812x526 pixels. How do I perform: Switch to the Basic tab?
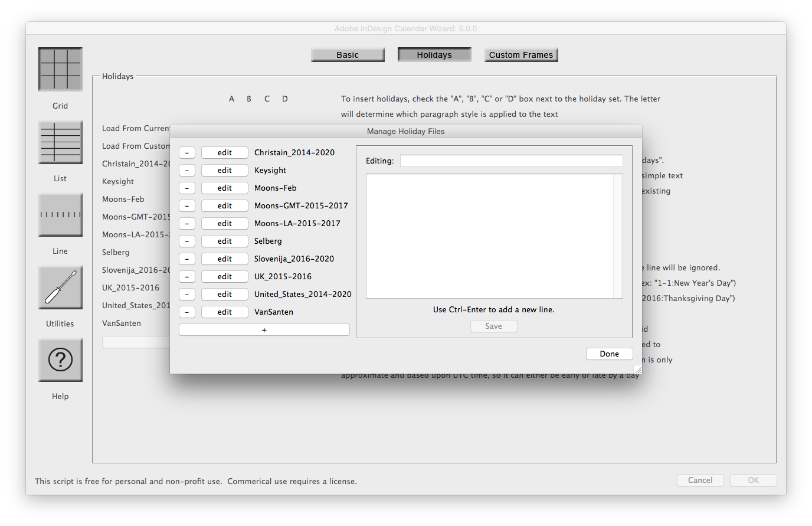(x=348, y=54)
